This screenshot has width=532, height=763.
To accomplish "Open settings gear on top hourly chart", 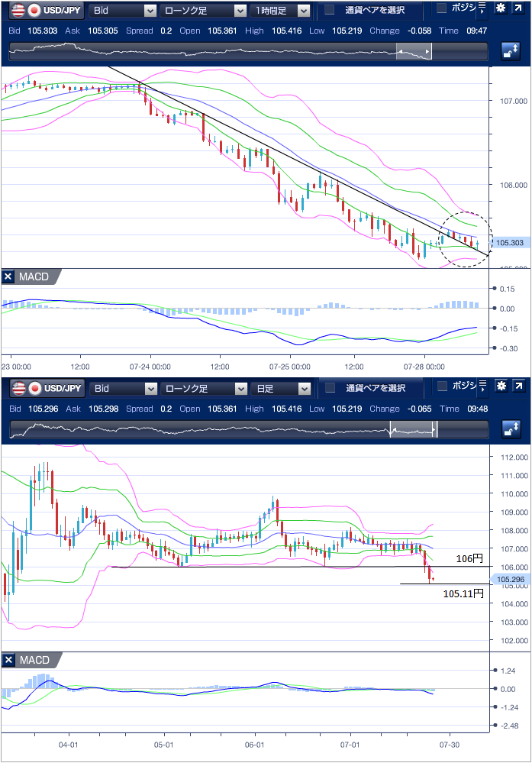I will coord(500,8).
